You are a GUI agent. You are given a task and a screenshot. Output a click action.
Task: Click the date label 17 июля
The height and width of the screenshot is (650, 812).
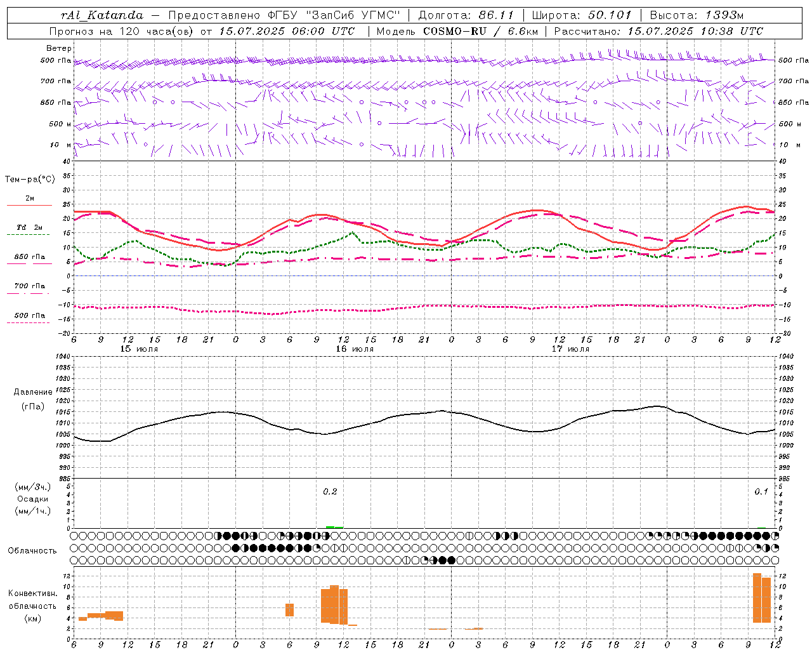570,349
